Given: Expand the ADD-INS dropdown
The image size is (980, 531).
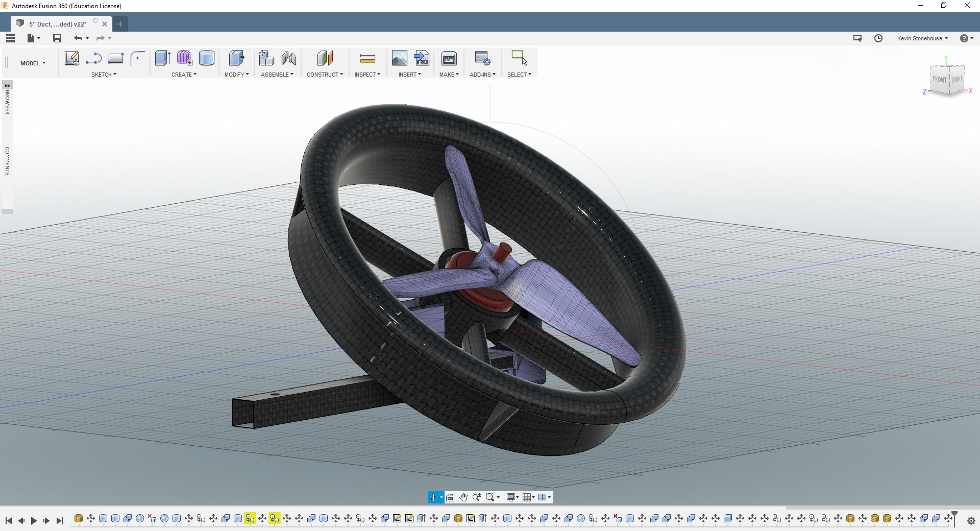Looking at the screenshot, I should point(482,75).
